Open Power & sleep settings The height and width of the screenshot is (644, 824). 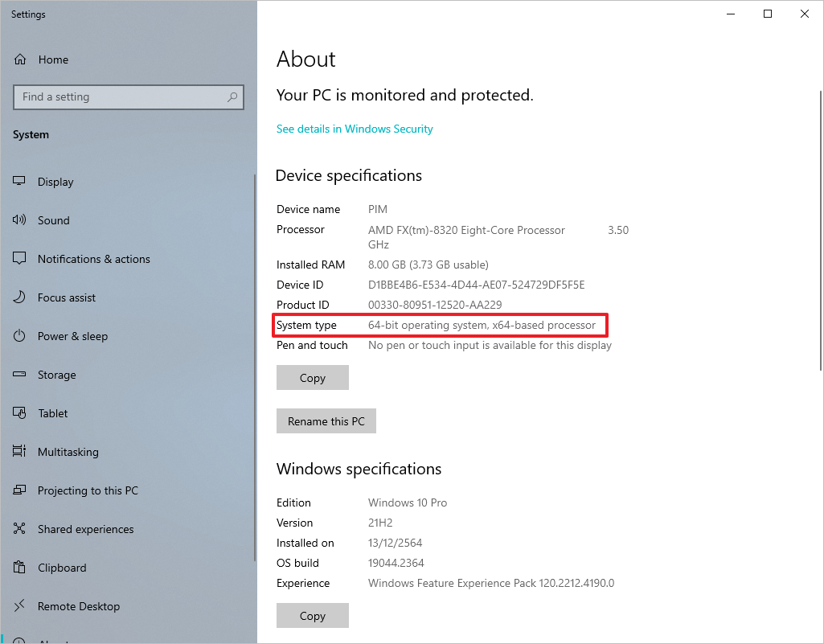click(127, 336)
